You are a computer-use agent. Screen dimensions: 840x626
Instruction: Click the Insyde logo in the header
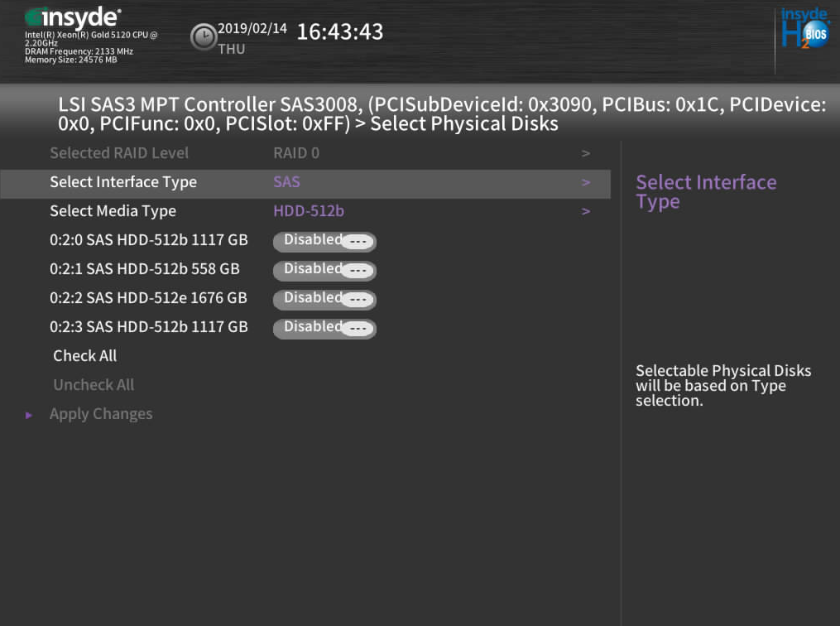pyautogui.click(x=73, y=17)
